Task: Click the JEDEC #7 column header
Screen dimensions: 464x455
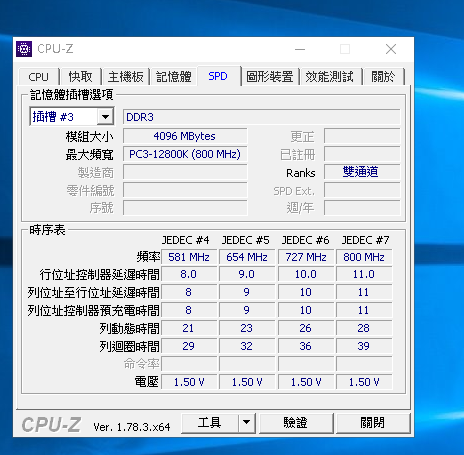Action: [365, 240]
